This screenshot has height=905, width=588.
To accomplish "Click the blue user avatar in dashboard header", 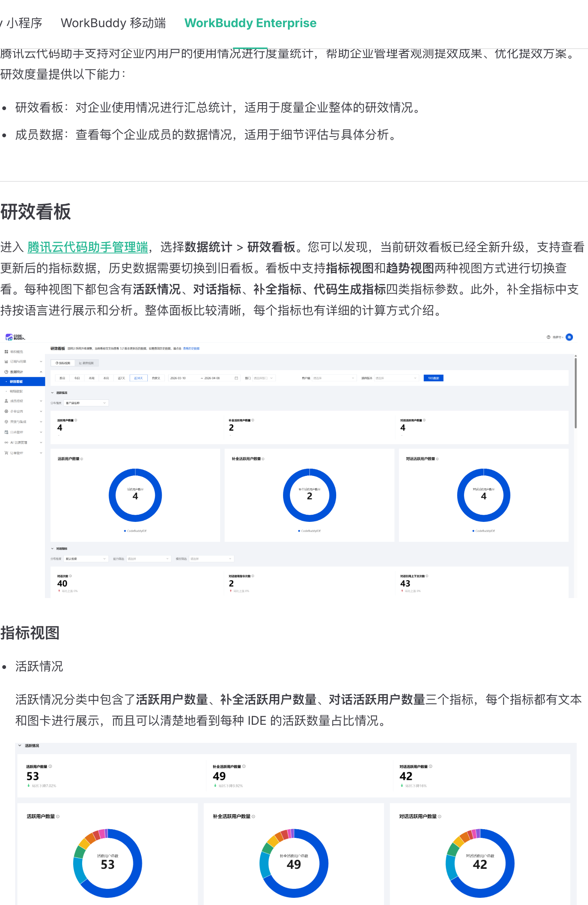I will (x=570, y=337).
